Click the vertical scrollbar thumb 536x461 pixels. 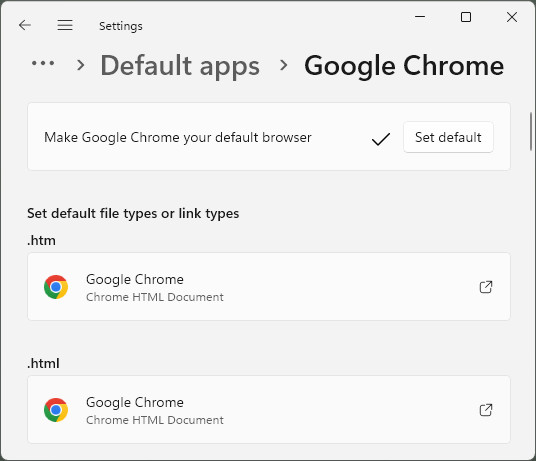coord(531,131)
